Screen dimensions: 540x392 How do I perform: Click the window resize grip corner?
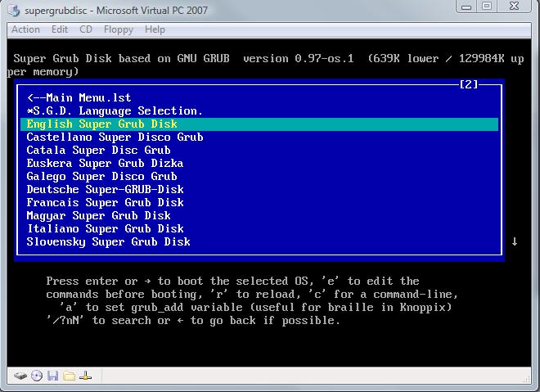527,379
